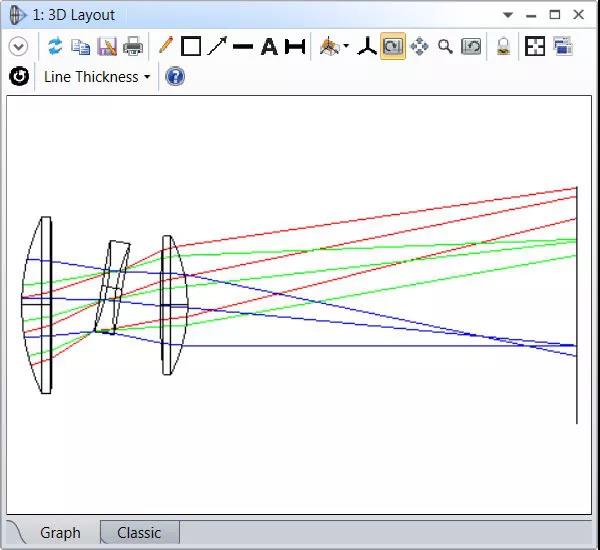Click the three-axis orientation icon
The image size is (600, 550).
tap(367, 47)
